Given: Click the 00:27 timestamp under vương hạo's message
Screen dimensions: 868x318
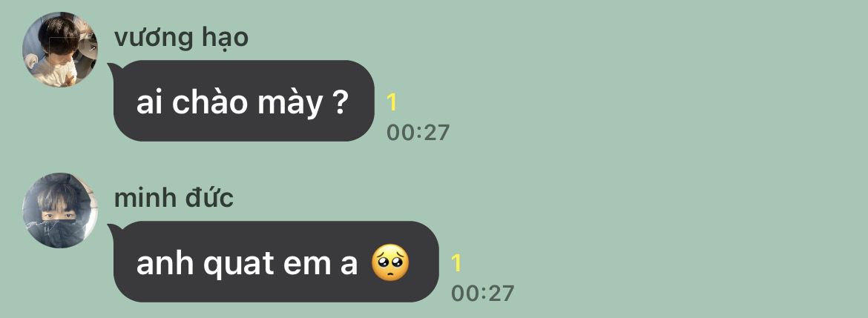Looking at the screenshot, I should coord(418,133).
